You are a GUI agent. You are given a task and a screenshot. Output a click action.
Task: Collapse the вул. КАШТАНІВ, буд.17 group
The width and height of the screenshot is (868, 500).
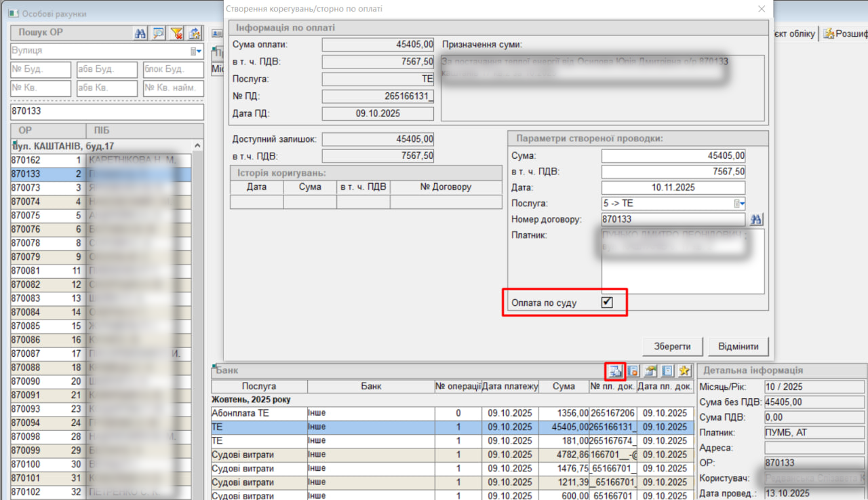(197, 146)
